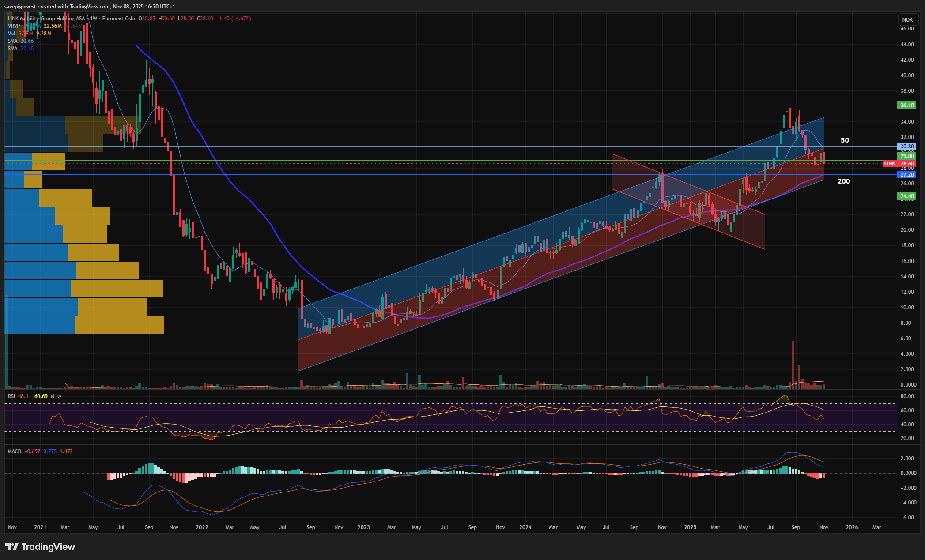Click the '200' text annotation on chart
This screenshot has width=925, height=560.
(x=843, y=181)
